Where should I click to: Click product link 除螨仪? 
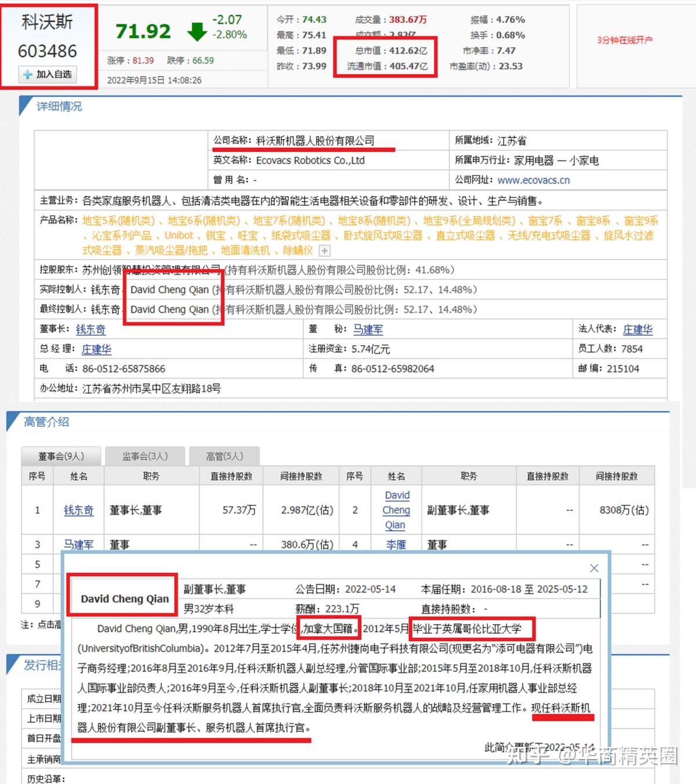[298, 251]
